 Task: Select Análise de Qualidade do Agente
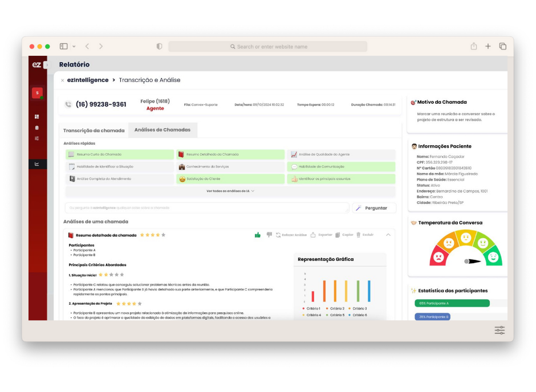(341, 154)
